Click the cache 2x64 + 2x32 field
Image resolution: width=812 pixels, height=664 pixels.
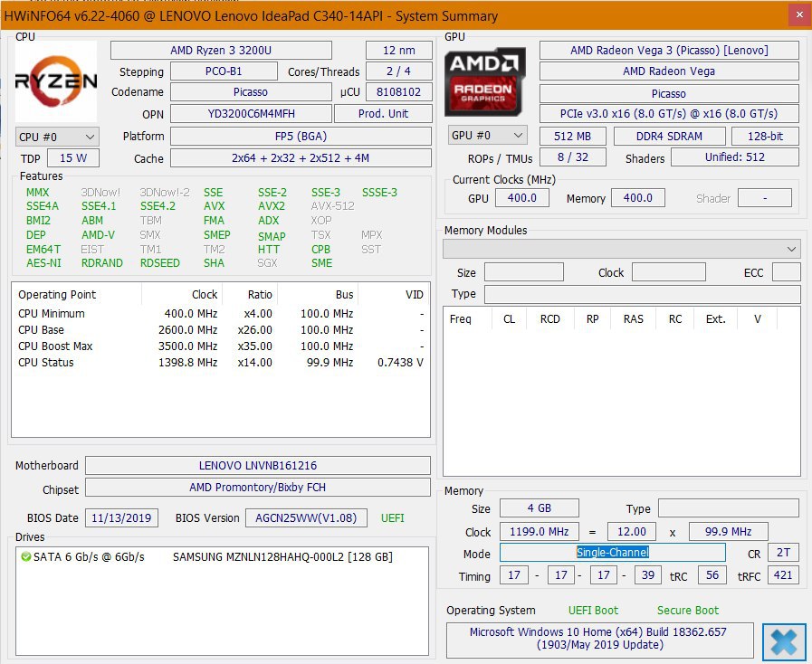[x=301, y=157]
